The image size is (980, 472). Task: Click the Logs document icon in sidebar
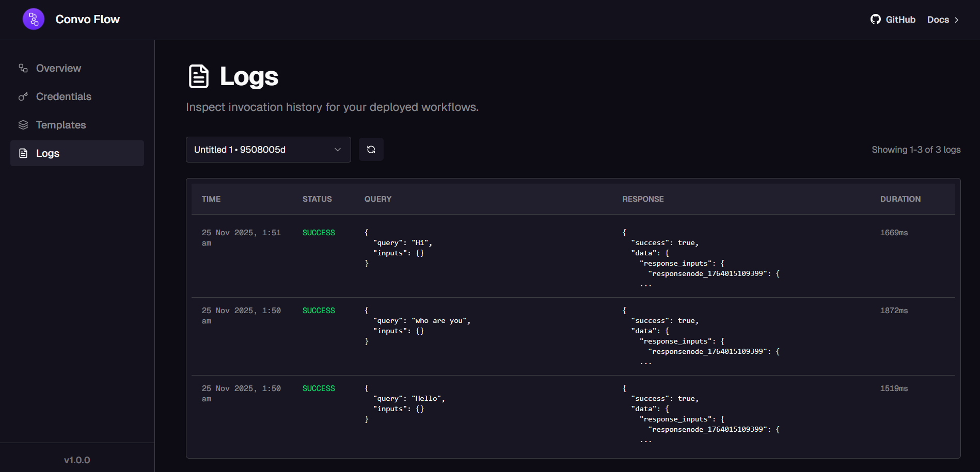click(x=23, y=153)
